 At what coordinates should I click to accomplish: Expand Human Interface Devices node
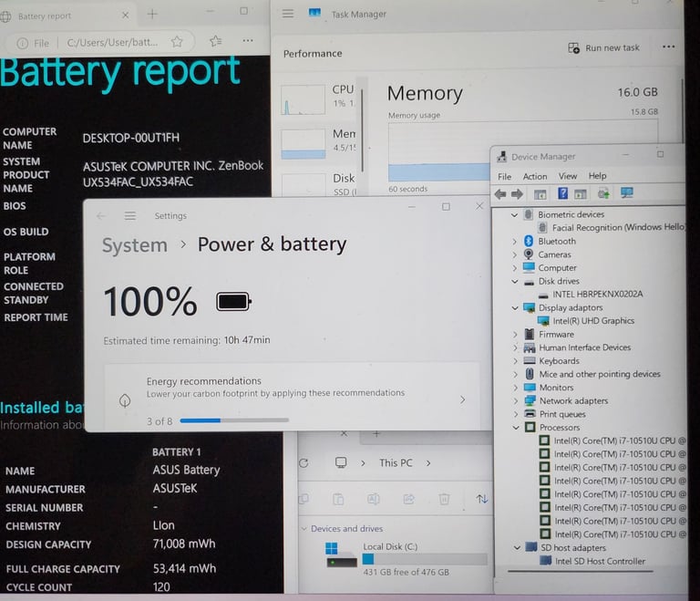coord(515,347)
